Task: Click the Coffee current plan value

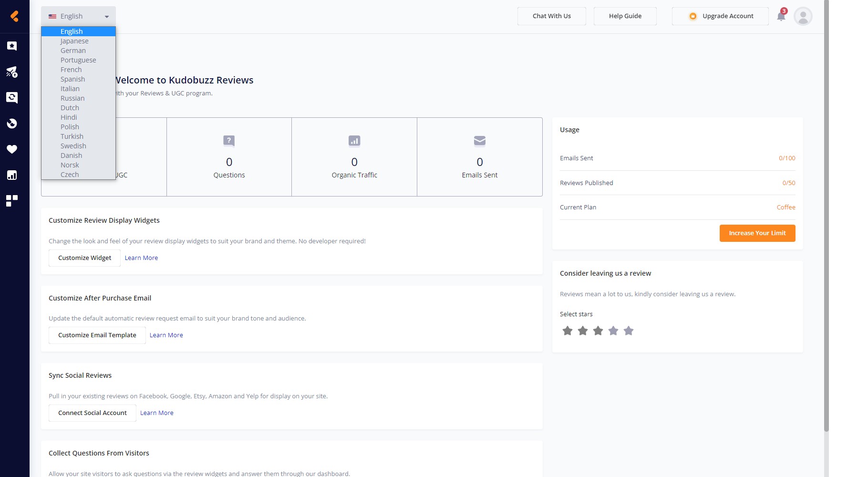Action: pyautogui.click(x=786, y=207)
